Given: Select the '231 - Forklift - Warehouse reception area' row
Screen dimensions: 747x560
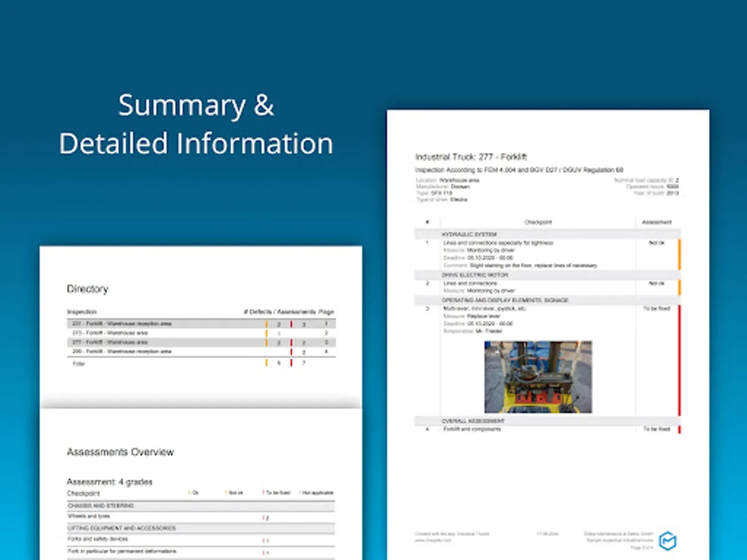Looking at the screenshot, I should pyautogui.click(x=201, y=324).
